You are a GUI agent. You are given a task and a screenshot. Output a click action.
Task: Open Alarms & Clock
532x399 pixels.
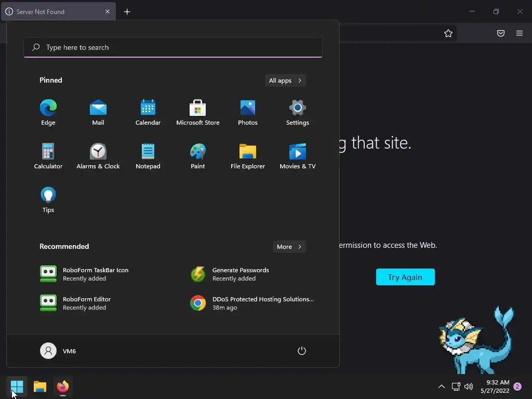coord(98,156)
